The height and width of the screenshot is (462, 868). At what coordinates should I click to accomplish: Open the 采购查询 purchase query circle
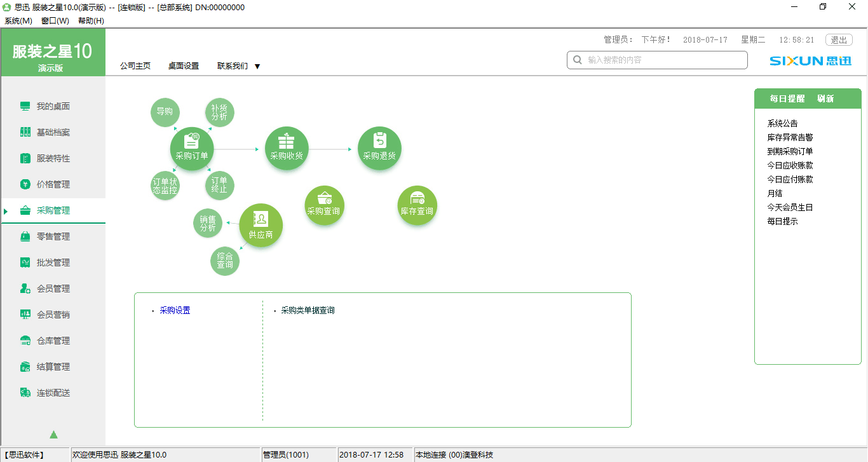coord(324,205)
